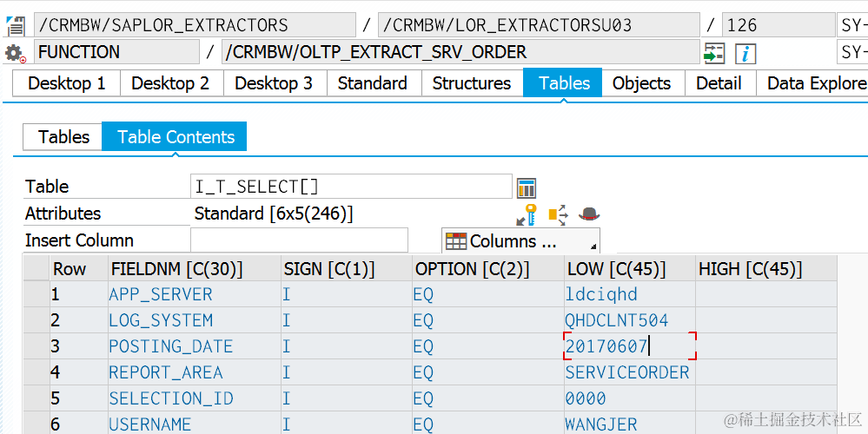Click the LOG_SYSTEM cell
868x434 pixels.
[194, 320]
